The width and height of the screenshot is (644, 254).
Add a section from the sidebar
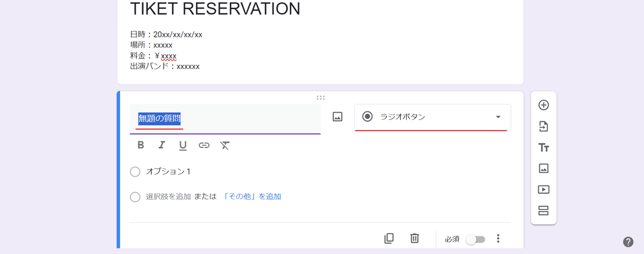click(x=544, y=211)
